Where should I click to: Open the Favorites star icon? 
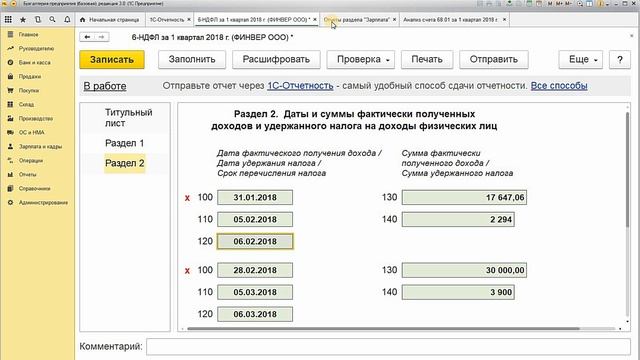[x=23, y=19]
